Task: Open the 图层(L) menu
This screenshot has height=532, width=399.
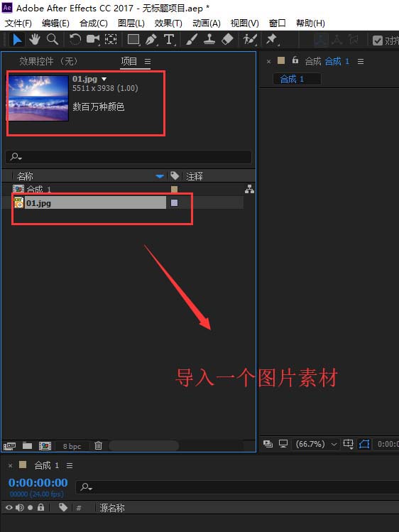Action: (131, 23)
